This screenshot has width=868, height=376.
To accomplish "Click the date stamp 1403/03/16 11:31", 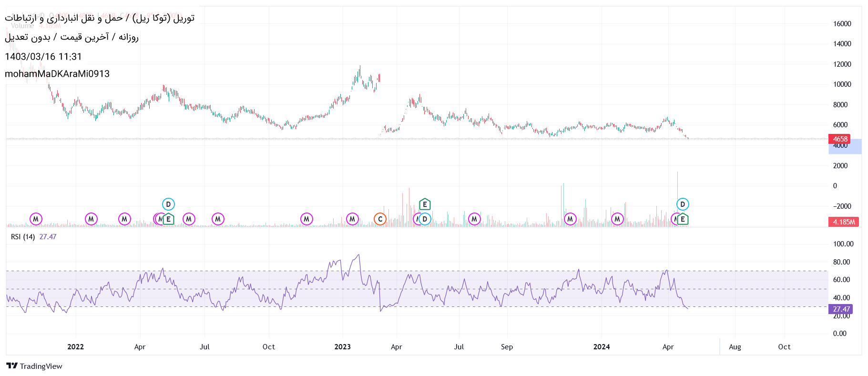I will 43,57.
